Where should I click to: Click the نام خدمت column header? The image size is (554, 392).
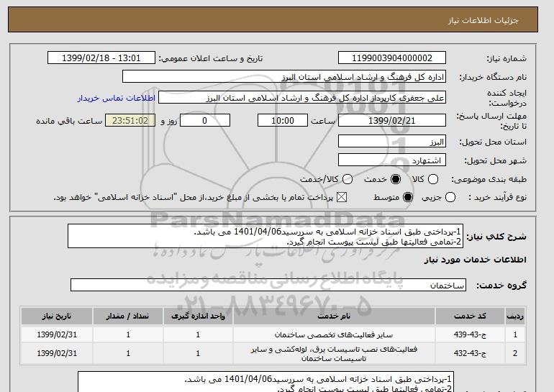pyautogui.click(x=334, y=316)
